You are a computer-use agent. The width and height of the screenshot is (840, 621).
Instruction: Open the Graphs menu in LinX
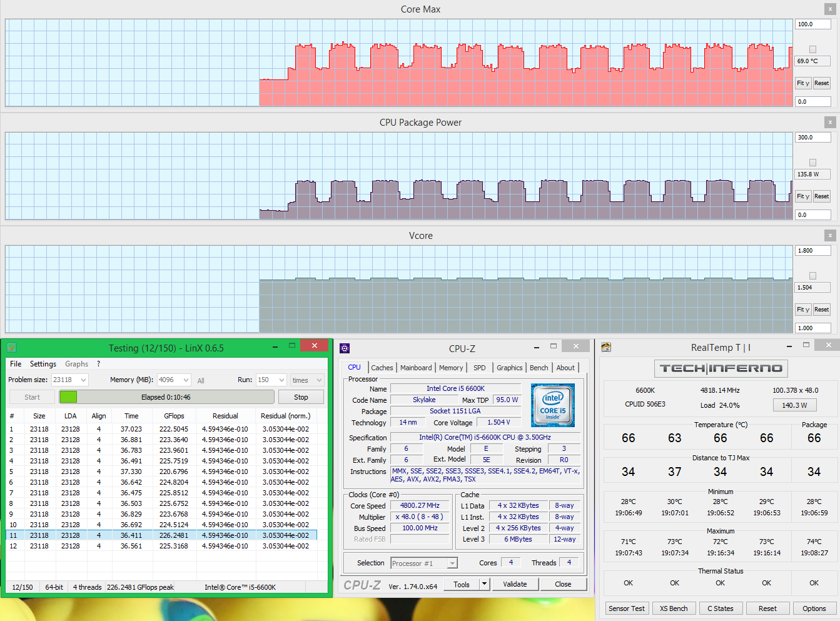coord(77,364)
